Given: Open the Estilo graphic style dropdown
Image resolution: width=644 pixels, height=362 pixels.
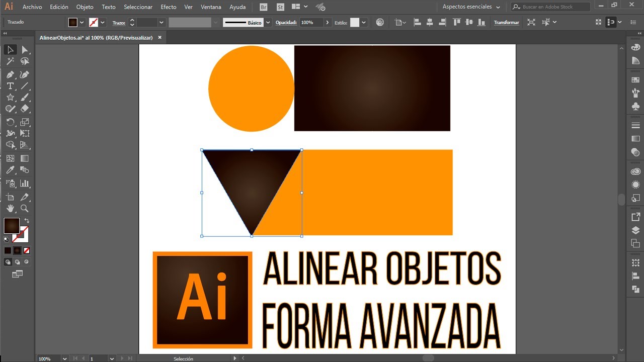Looking at the screenshot, I should pyautogui.click(x=364, y=22).
